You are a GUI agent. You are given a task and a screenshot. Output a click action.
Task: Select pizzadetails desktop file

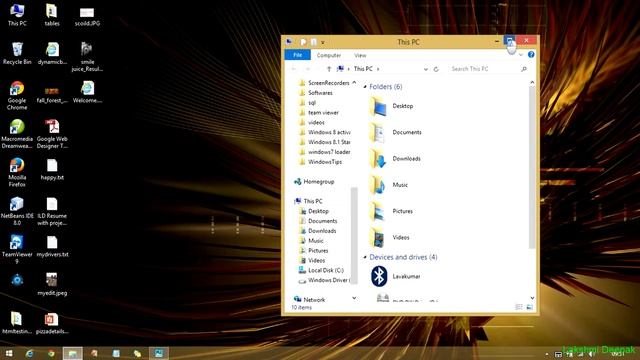tap(52, 323)
